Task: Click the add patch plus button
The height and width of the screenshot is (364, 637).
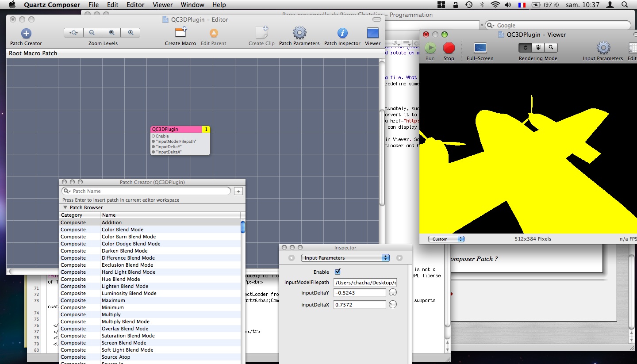Action: click(238, 192)
